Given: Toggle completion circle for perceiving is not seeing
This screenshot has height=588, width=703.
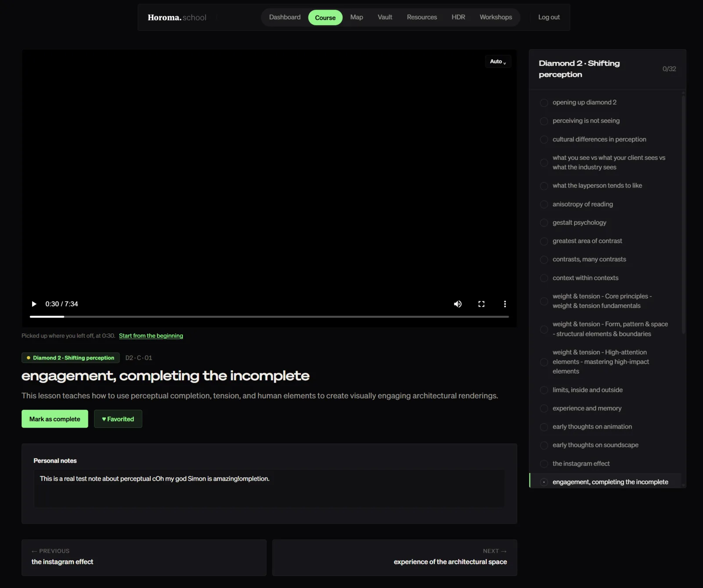Looking at the screenshot, I should (x=544, y=121).
